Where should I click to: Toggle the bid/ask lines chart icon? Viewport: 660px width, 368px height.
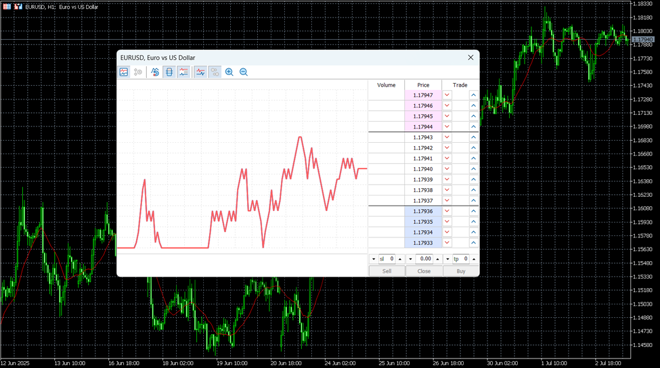click(201, 72)
